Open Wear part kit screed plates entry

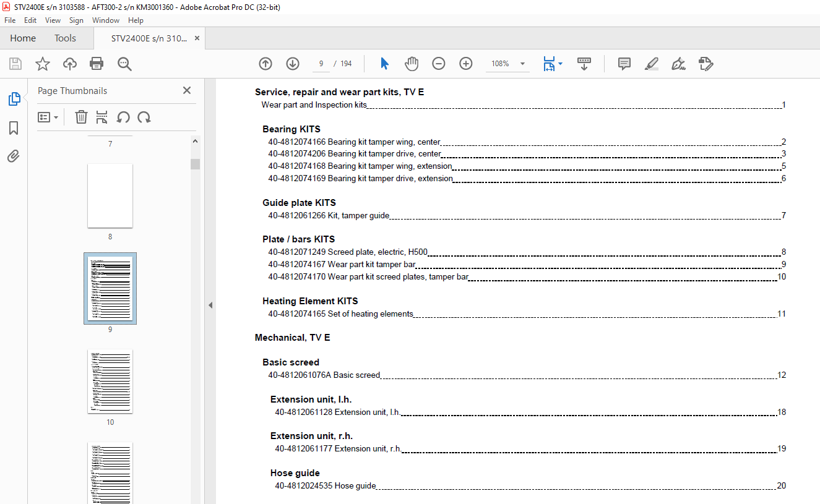(527, 276)
